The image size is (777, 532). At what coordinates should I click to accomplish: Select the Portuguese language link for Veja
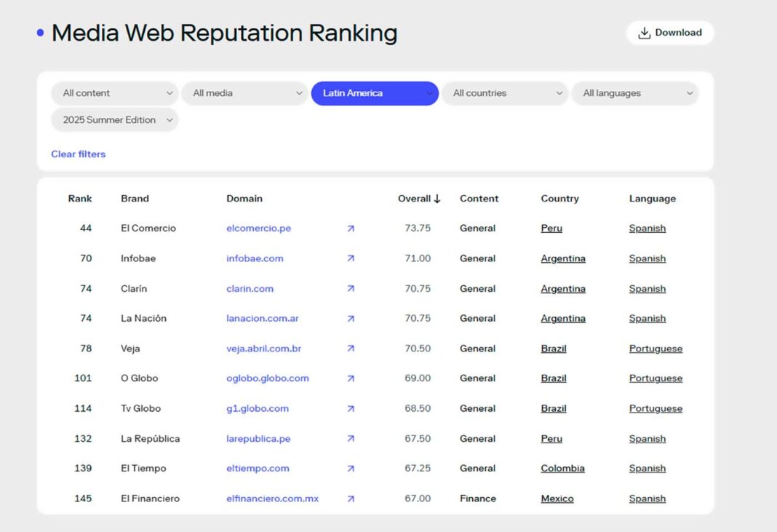click(x=656, y=349)
